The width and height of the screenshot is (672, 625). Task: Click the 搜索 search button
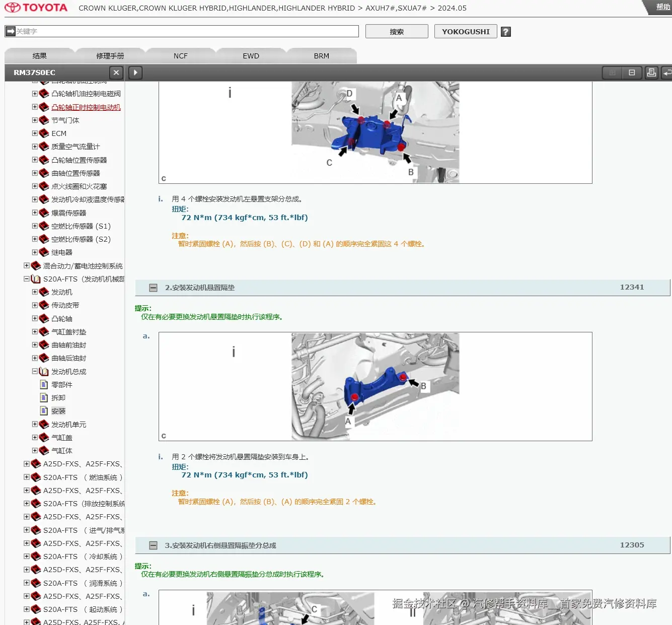click(397, 31)
